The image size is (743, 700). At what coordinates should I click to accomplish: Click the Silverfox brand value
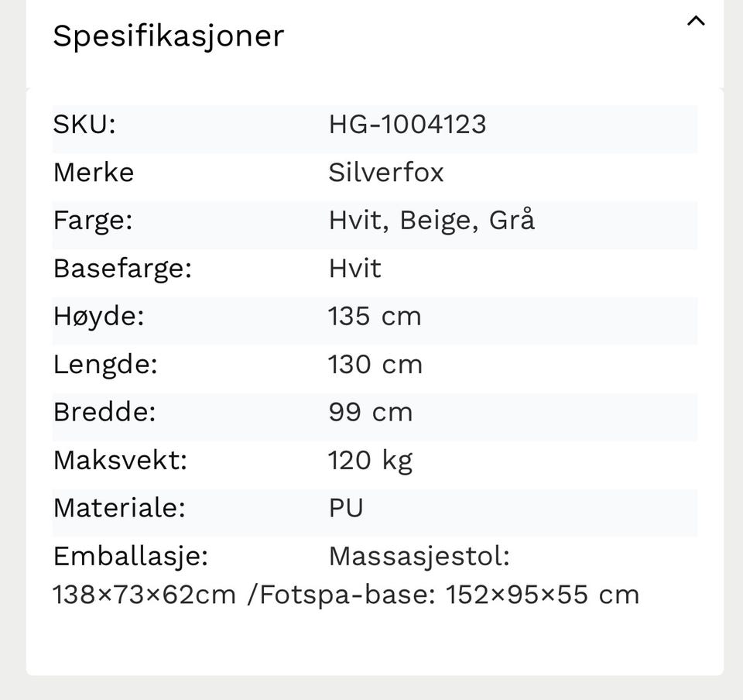[386, 172]
